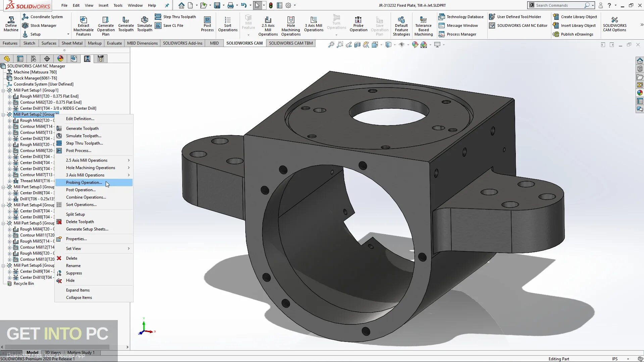Click Sort Operations ribbon icon
The width and height of the screenshot is (644, 362).
[228, 24]
